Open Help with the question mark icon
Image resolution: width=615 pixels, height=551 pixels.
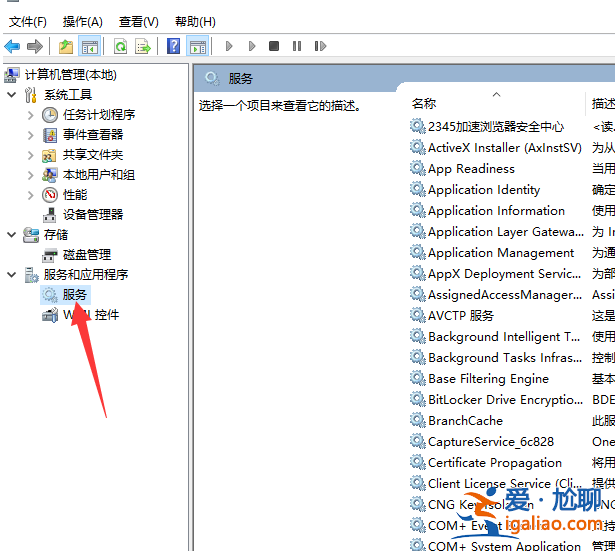tap(173, 46)
